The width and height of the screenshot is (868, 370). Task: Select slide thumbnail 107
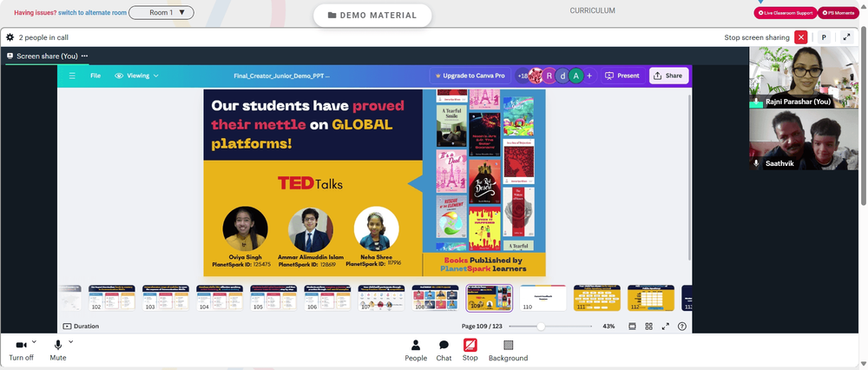click(x=381, y=298)
